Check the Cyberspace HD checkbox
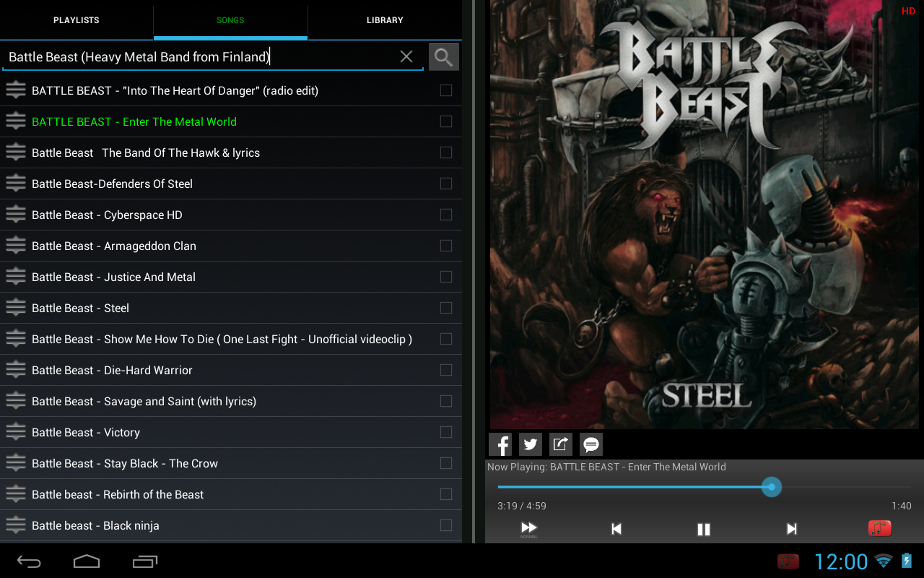The image size is (924, 578). [446, 215]
